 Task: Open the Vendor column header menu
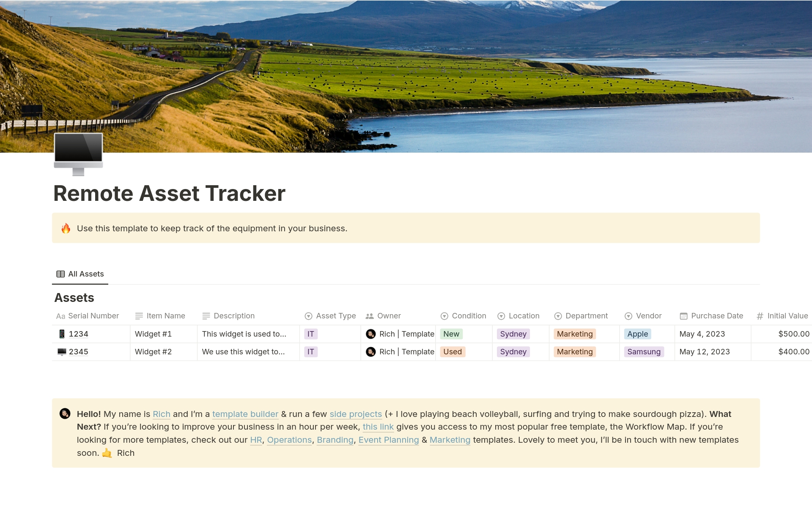click(x=628, y=316)
